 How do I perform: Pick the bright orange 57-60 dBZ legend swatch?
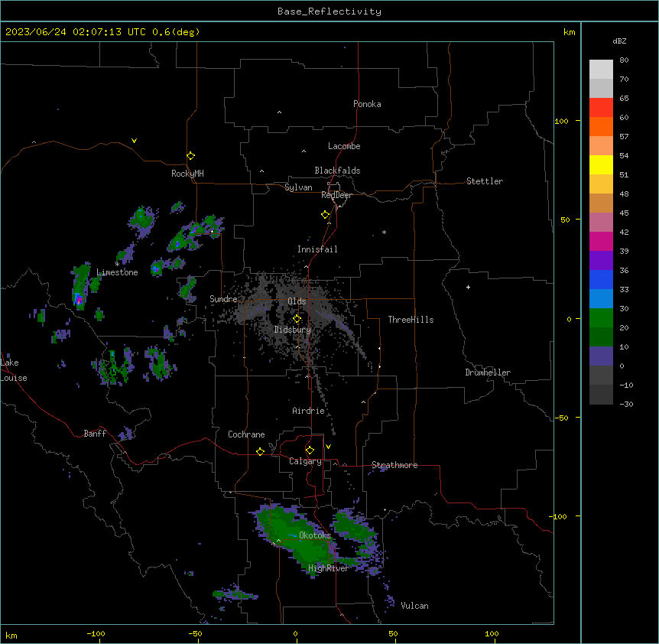[601, 127]
